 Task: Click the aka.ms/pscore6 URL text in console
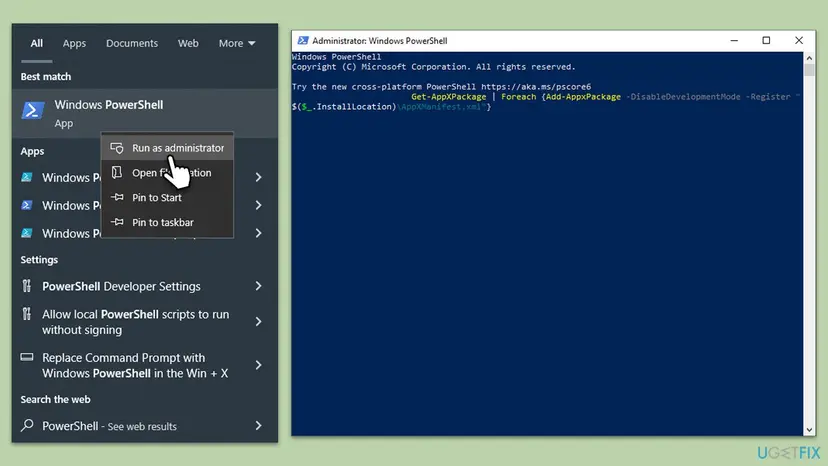[536, 87]
